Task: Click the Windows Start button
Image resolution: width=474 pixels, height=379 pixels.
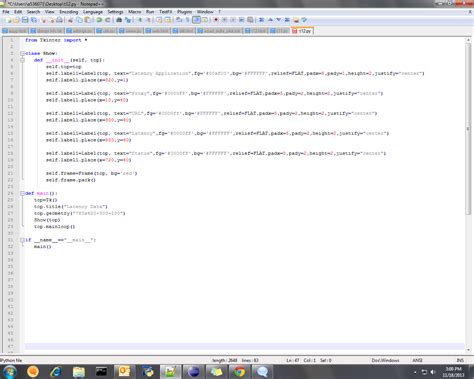Action: [9, 372]
